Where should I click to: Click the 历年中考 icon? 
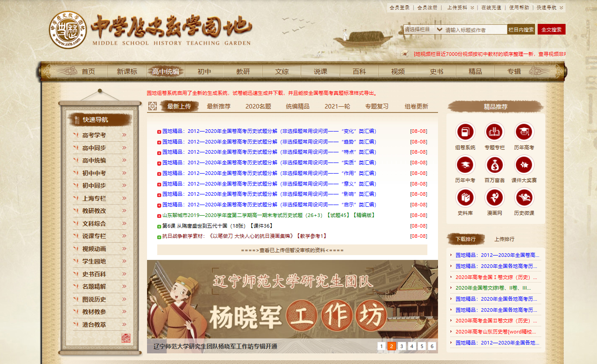(x=465, y=165)
